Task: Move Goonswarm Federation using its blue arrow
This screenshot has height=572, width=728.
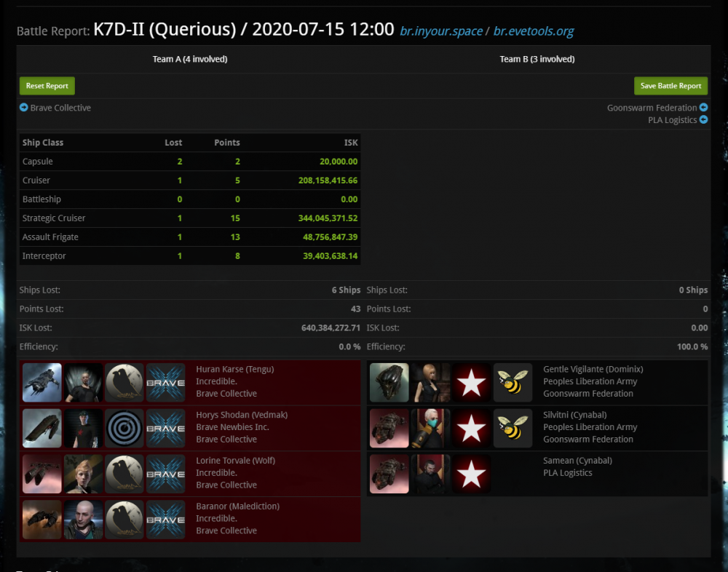Action: click(x=703, y=107)
